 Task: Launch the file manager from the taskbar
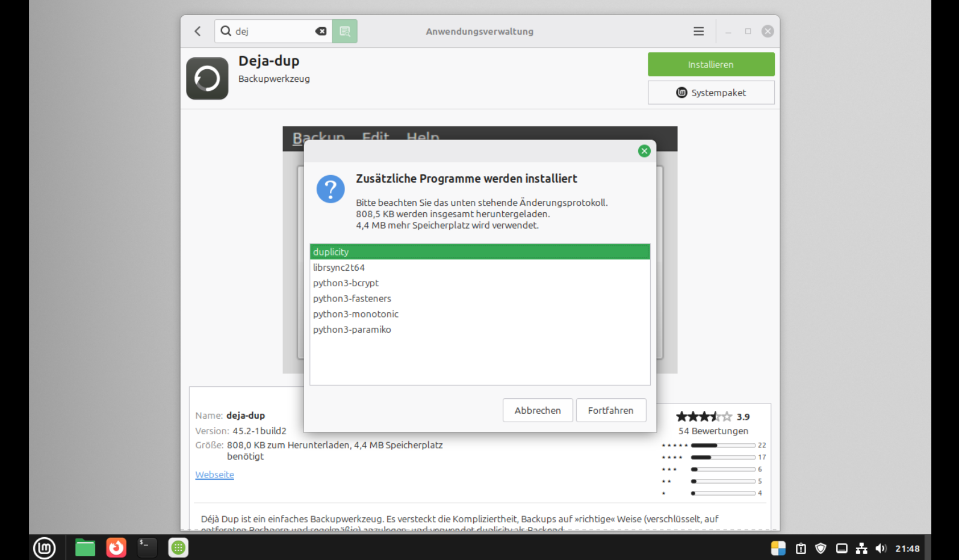(85, 548)
